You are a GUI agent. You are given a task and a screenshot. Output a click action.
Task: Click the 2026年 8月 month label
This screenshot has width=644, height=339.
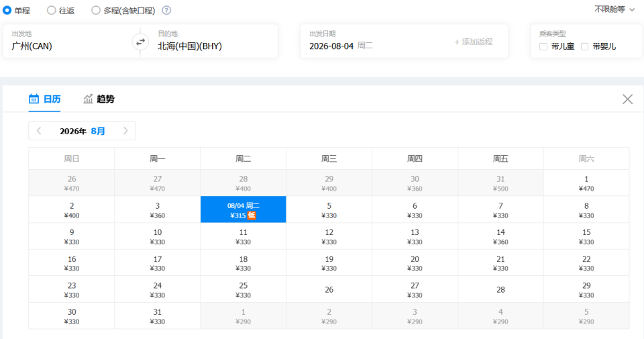82,131
